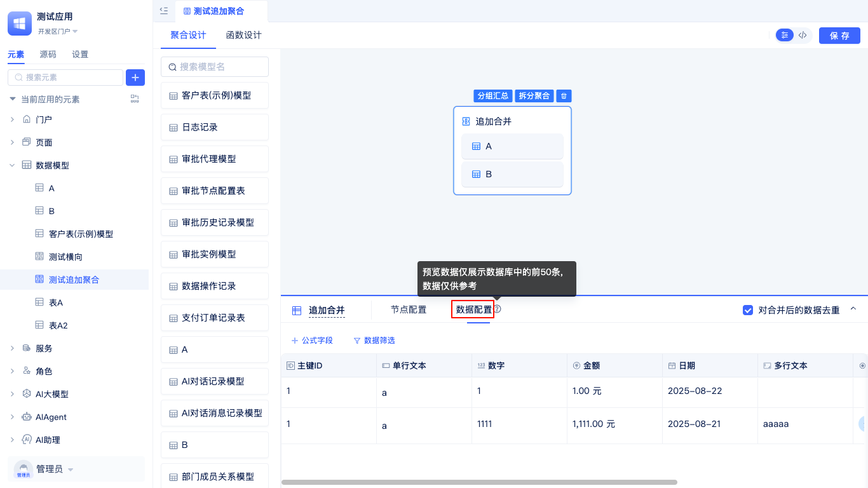The width and height of the screenshot is (868, 488).
Task: Switch to the 元素 tab
Action: [x=16, y=55]
